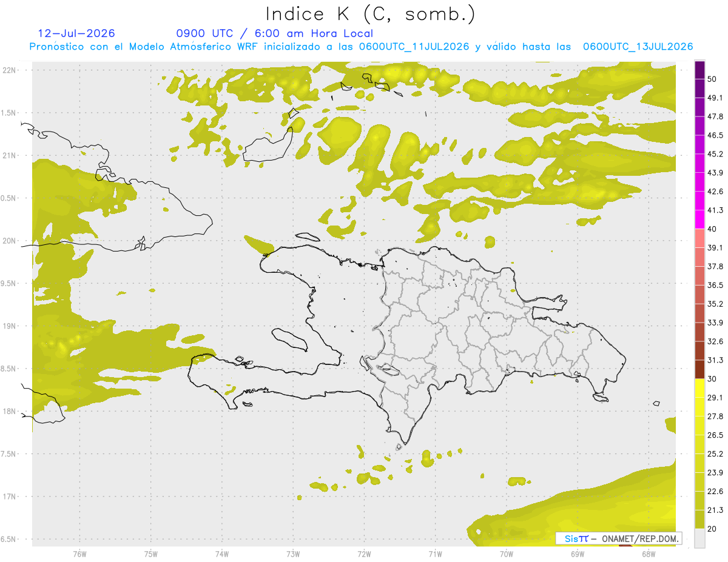This screenshot has height=562, width=728.
Task: Click the longitude label "68W"
Action: [x=648, y=554]
